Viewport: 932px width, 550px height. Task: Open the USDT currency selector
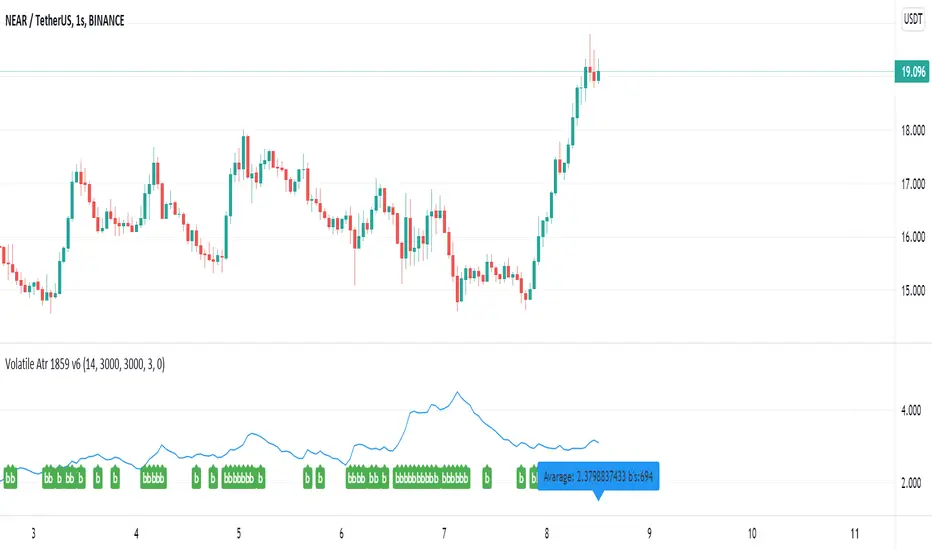910,18
